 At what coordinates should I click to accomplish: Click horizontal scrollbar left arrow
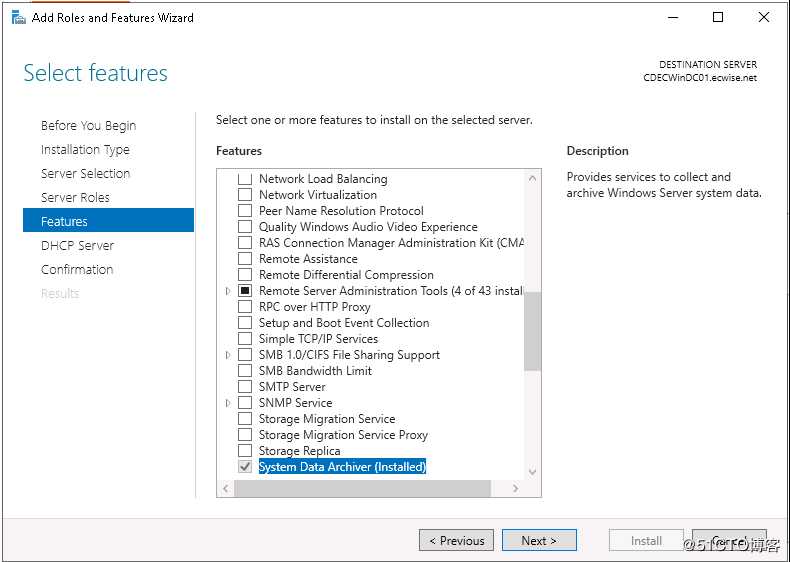tap(226, 488)
